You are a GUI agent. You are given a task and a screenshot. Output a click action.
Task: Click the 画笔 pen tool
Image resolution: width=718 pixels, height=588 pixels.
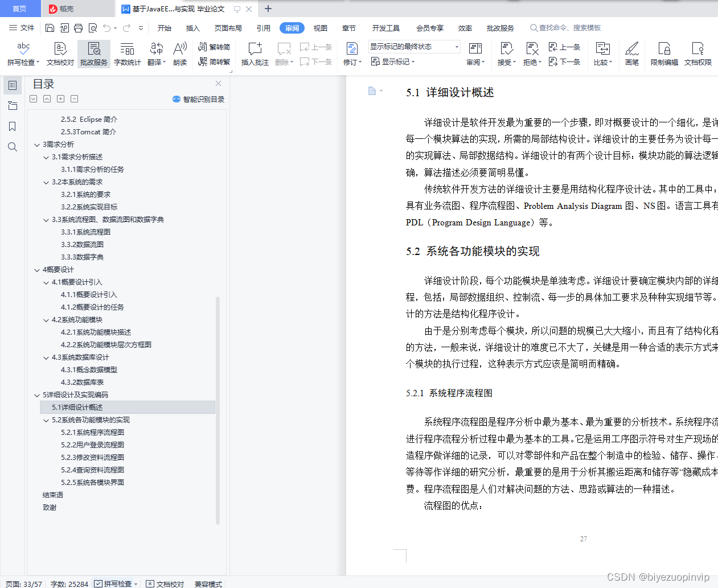632,54
